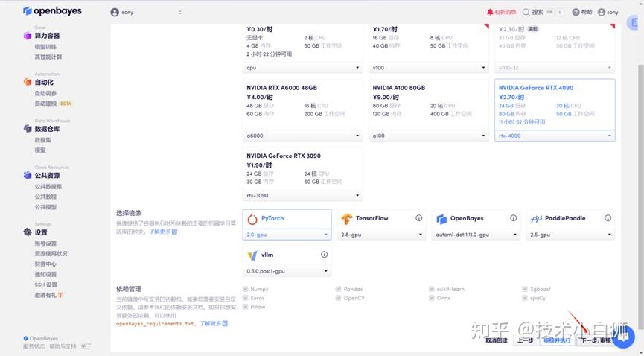Toggle the Xgboost checkbox
The image size is (644, 356).
coord(525,289)
